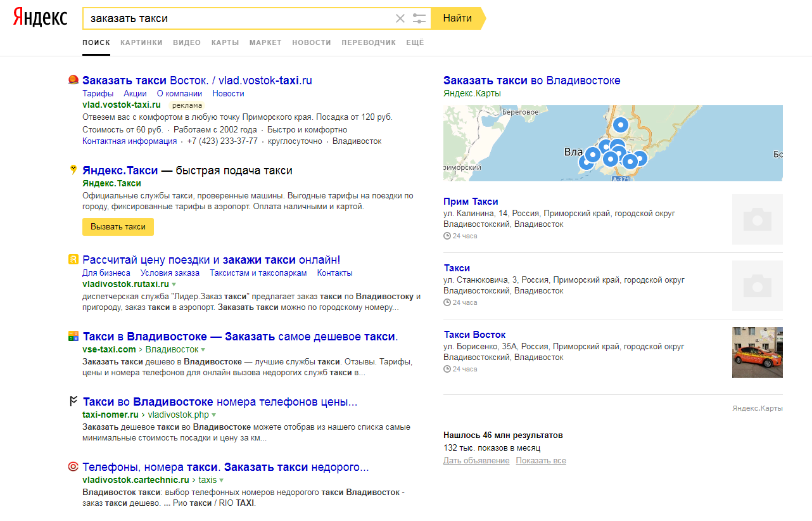The image size is (812, 521).
Task: Expand the vse-taxi.com Владивосток dropdown arrow
Action: coord(203,350)
